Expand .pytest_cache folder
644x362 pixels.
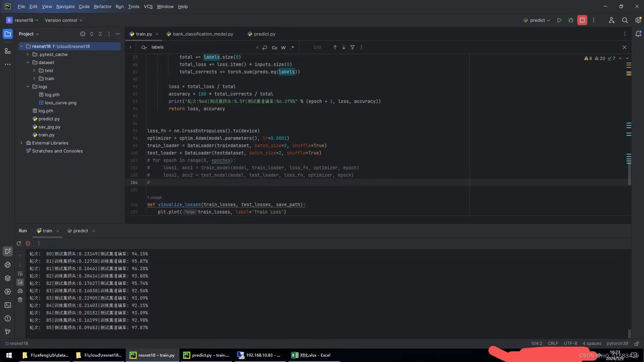(x=28, y=54)
